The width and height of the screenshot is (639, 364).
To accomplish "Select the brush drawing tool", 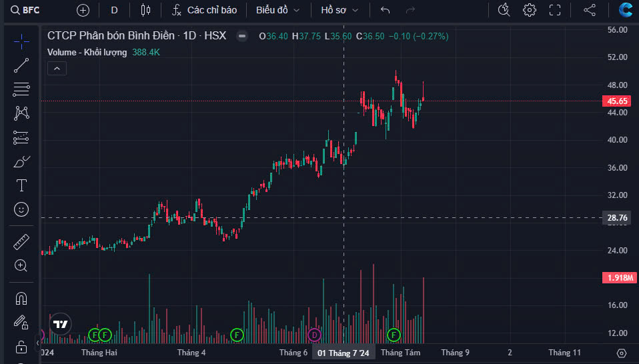I will [x=21, y=161].
